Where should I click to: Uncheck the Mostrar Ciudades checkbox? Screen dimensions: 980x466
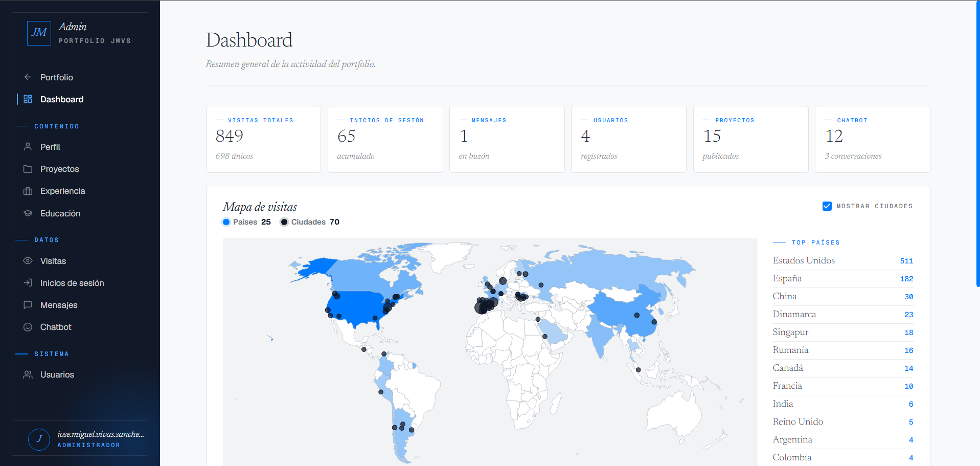pyautogui.click(x=827, y=206)
